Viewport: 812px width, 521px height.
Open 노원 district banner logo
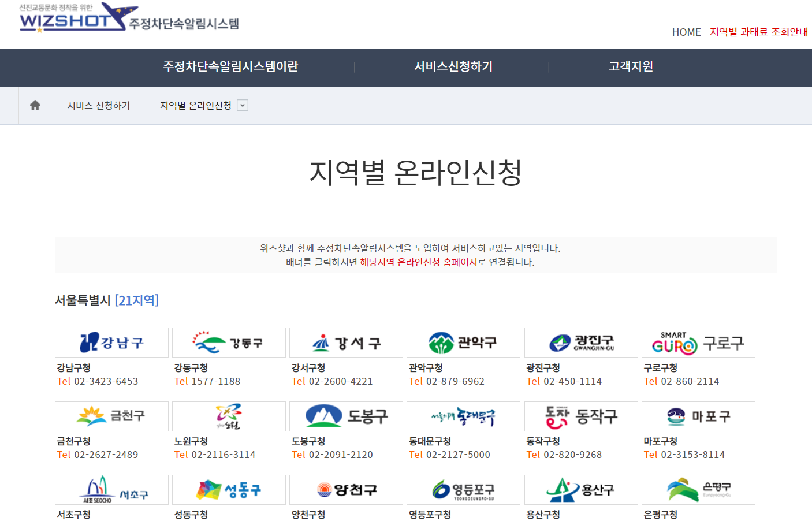click(x=229, y=416)
